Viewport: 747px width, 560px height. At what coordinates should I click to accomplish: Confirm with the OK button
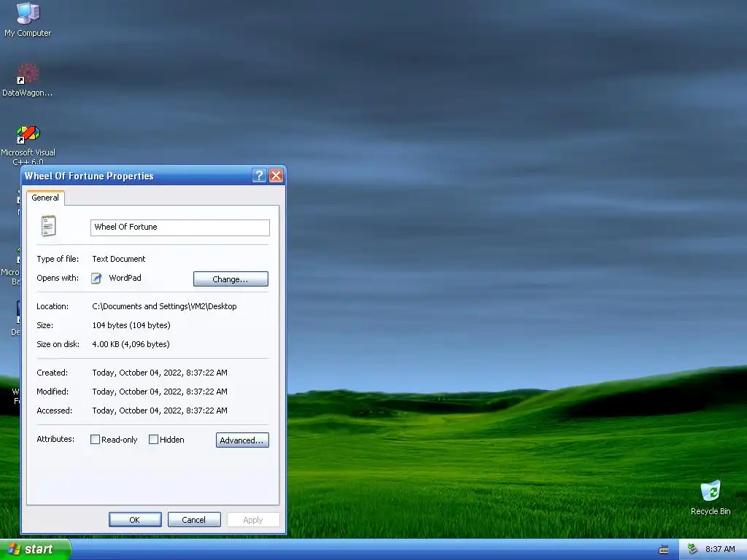tap(135, 519)
